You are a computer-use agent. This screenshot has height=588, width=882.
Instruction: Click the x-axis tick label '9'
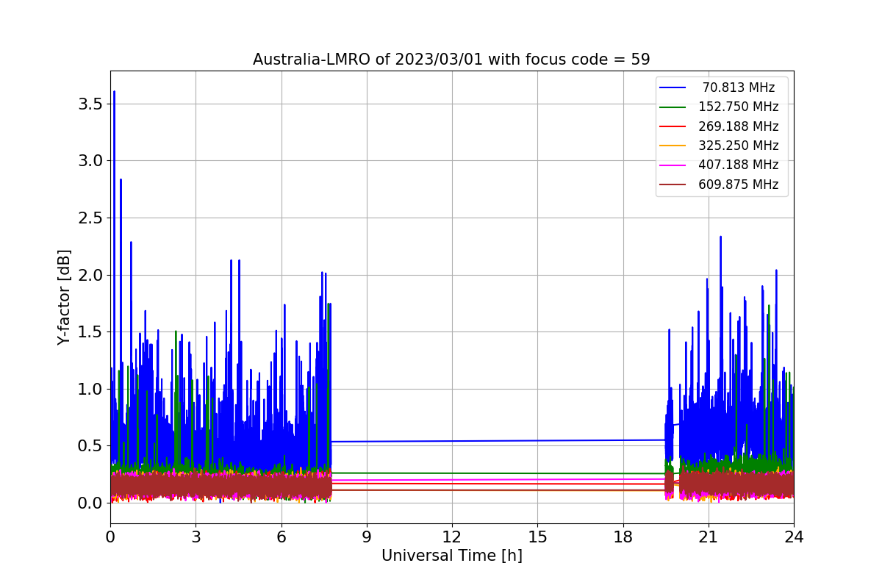[x=367, y=537]
